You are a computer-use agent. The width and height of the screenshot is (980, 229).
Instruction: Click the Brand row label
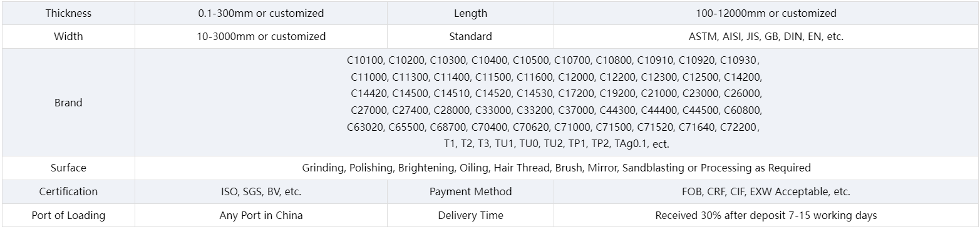tap(68, 103)
